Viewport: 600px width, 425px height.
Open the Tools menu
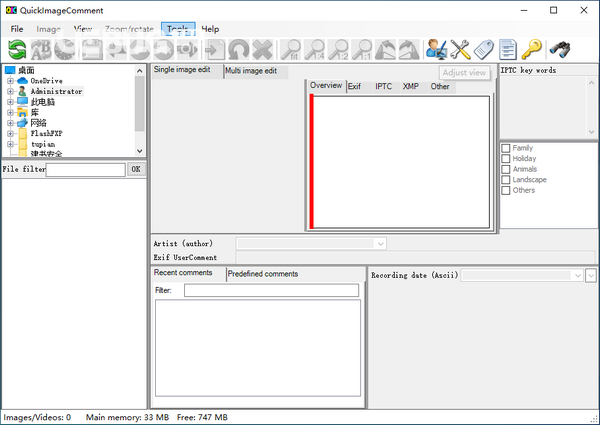coord(178,29)
